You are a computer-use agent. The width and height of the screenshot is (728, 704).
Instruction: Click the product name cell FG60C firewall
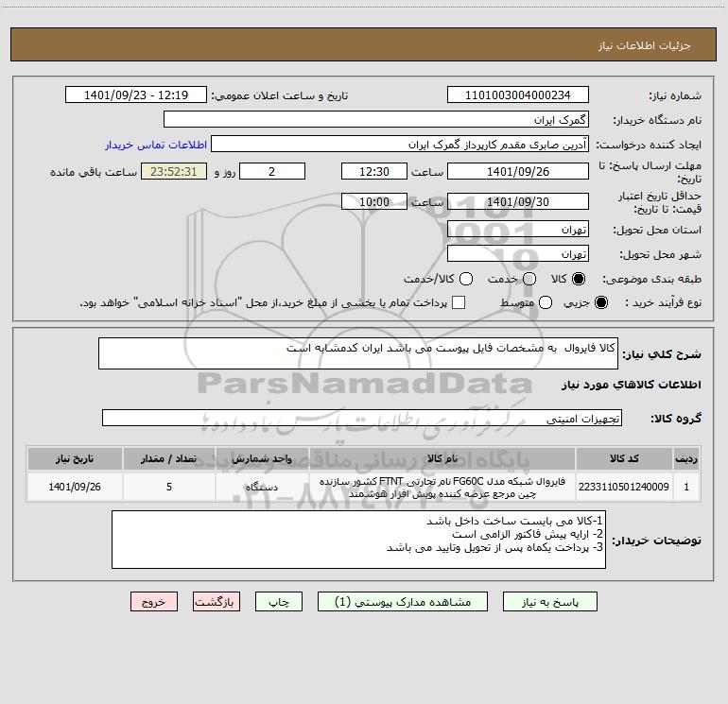coord(442,487)
